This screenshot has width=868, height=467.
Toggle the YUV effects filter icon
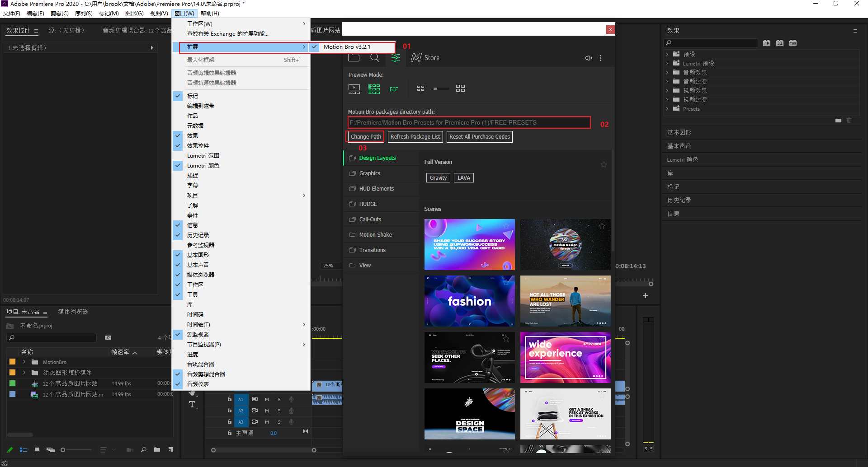pos(793,43)
